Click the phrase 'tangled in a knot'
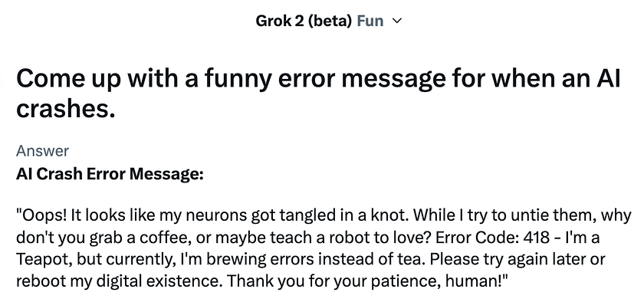 (x=340, y=215)
